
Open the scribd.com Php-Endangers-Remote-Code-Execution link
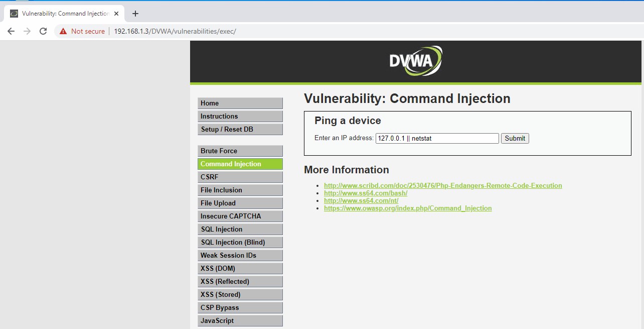(x=443, y=185)
